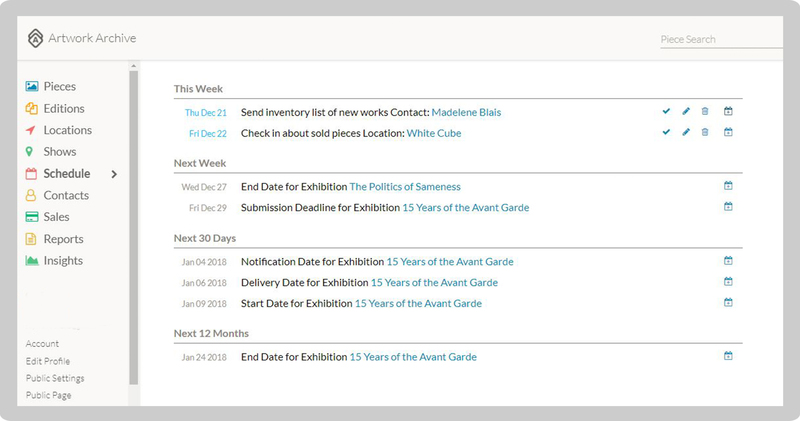The image size is (800, 421).
Task: Mark Check in about sold pieces done
Action: (666, 132)
